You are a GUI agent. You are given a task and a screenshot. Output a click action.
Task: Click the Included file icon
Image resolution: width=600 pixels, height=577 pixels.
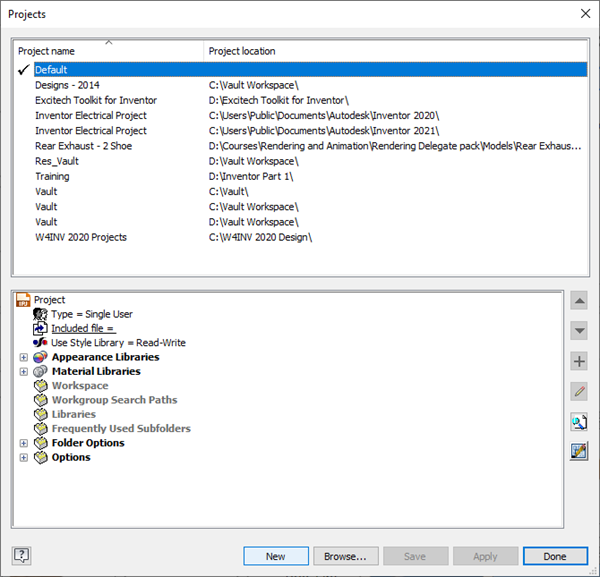pyautogui.click(x=40, y=328)
